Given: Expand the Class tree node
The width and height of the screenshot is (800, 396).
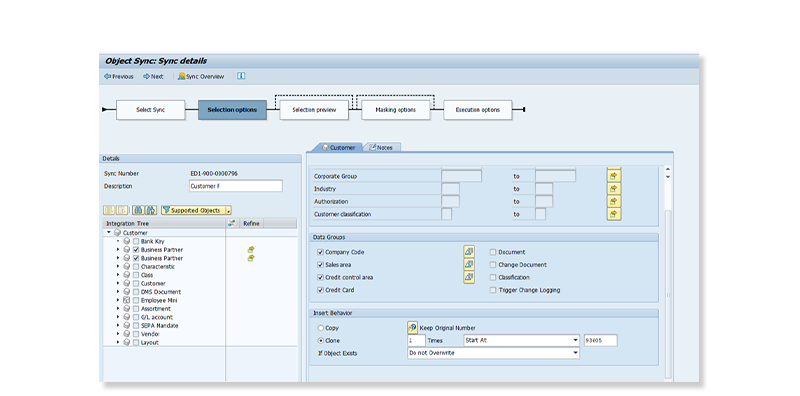Looking at the screenshot, I should click(x=118, y=275).
